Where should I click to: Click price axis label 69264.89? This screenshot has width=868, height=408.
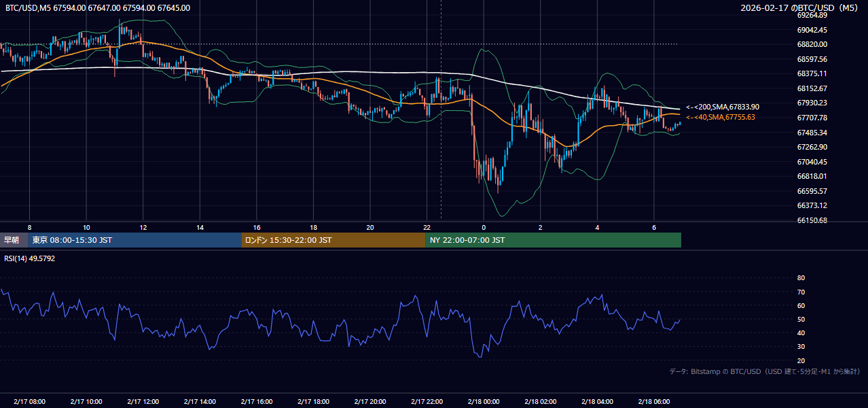[812, 15]
